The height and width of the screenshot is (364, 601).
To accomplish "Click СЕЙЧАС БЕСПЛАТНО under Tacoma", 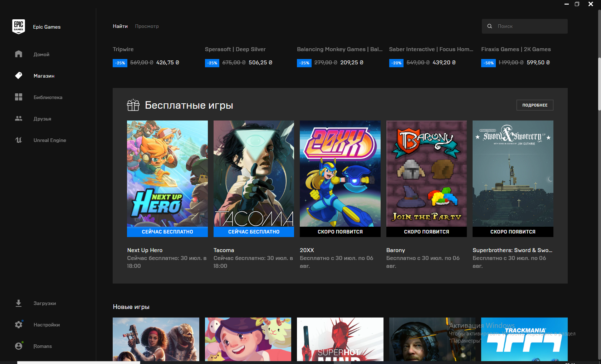I will [254, 232].
